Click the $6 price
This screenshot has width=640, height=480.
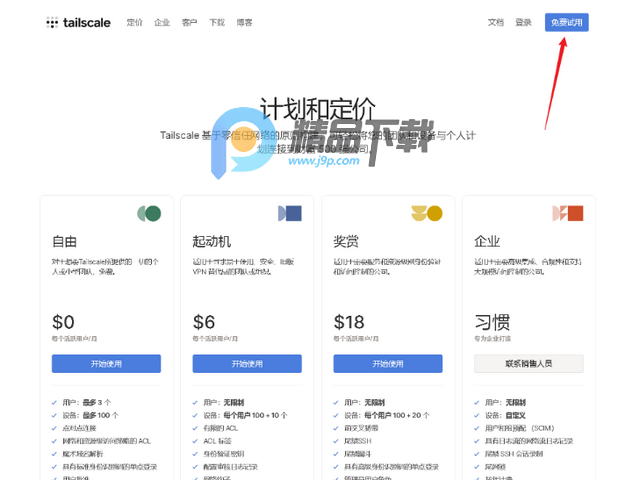click(204, 322)
